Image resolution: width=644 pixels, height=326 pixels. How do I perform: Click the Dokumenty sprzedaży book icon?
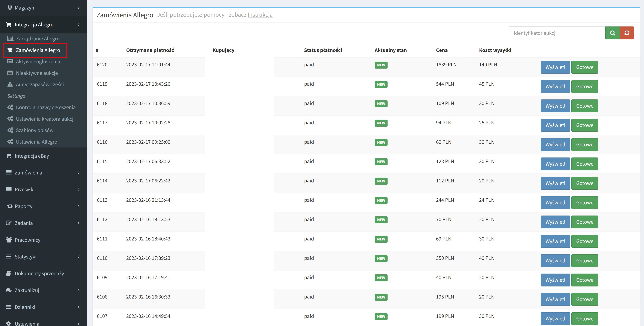9,273
